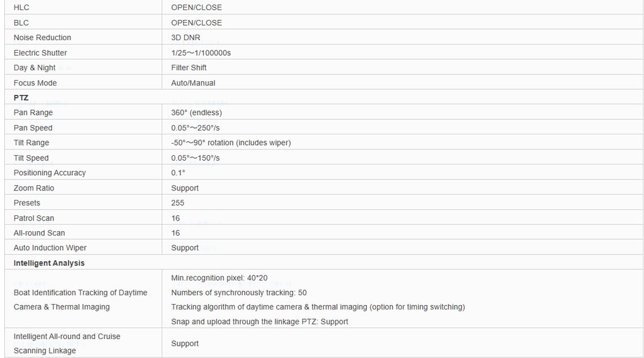This screenshot has width=644, height=358.
Task: Click the Filter Shift cell
Action: (189, 68)
